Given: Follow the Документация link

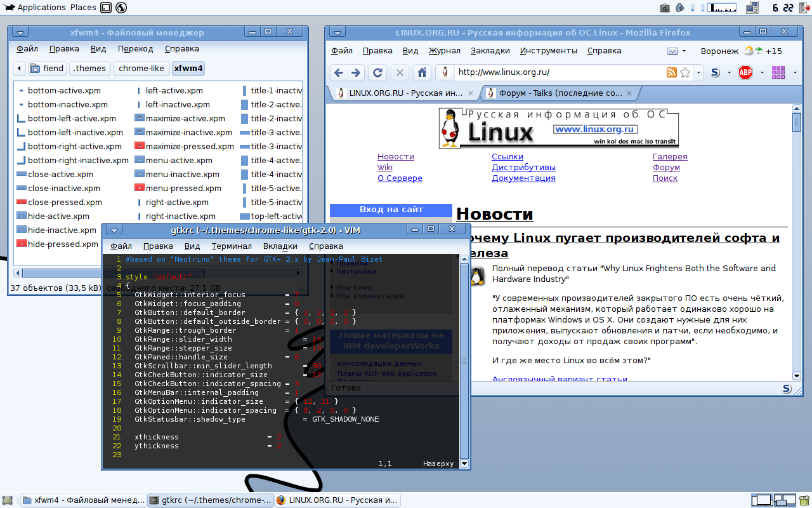Looking at the screenshot, I should [523, 178].
